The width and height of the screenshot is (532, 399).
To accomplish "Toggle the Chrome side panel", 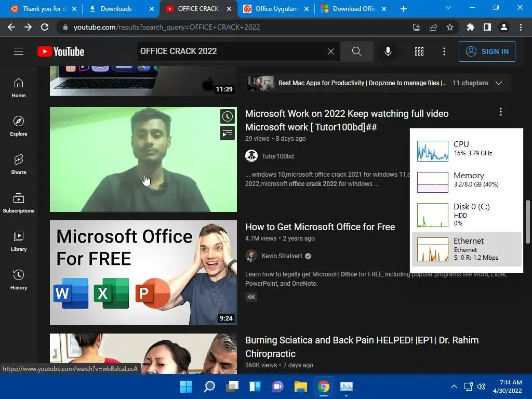I will click(487, 27).
